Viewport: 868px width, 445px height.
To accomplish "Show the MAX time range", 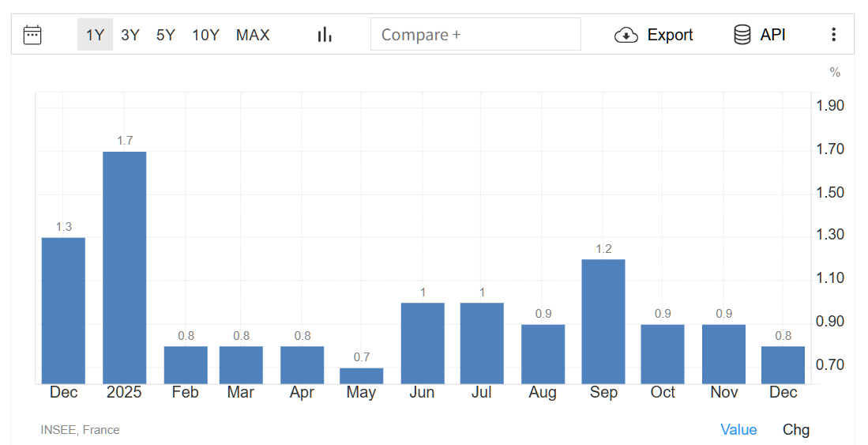I will (253, 35).
